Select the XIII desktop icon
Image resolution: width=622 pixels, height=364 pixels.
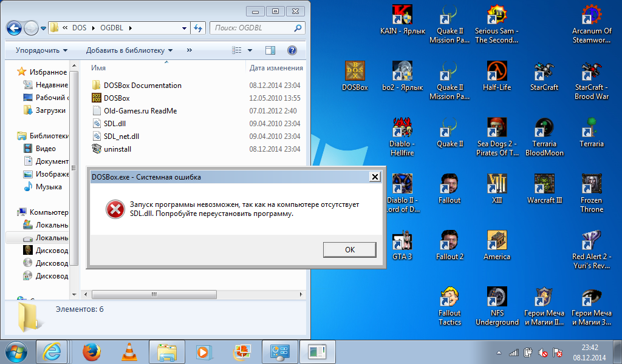coord(497,189)
